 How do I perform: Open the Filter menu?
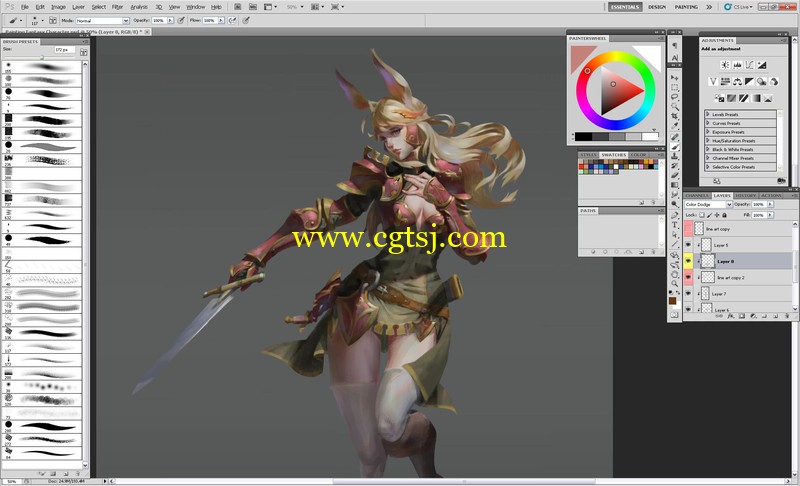(117, 7)
